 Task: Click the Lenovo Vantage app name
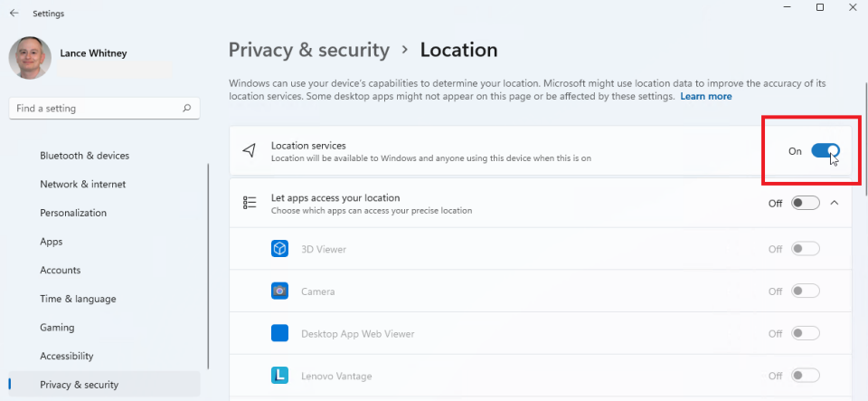336,376
